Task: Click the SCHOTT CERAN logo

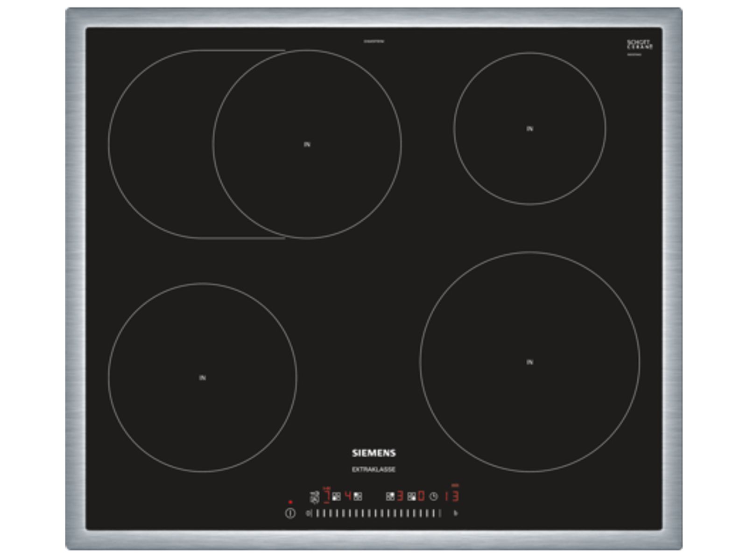Action: pos(639,45)
